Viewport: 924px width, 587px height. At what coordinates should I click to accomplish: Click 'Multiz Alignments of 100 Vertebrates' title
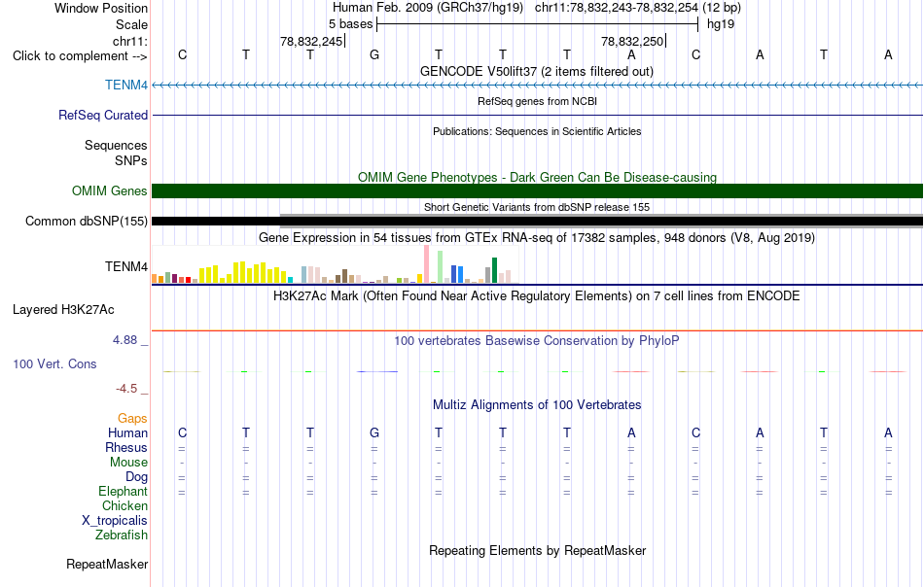[537, 404]
